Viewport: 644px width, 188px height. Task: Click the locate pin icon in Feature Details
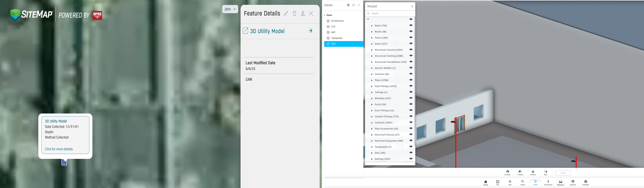(x=303, y=14)
